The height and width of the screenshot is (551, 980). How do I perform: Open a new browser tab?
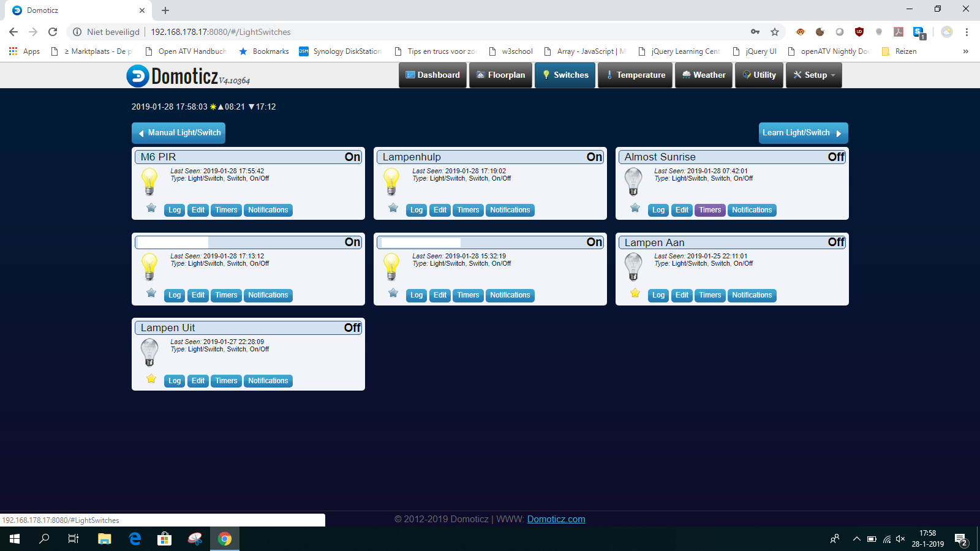click(x=165, y=10)
